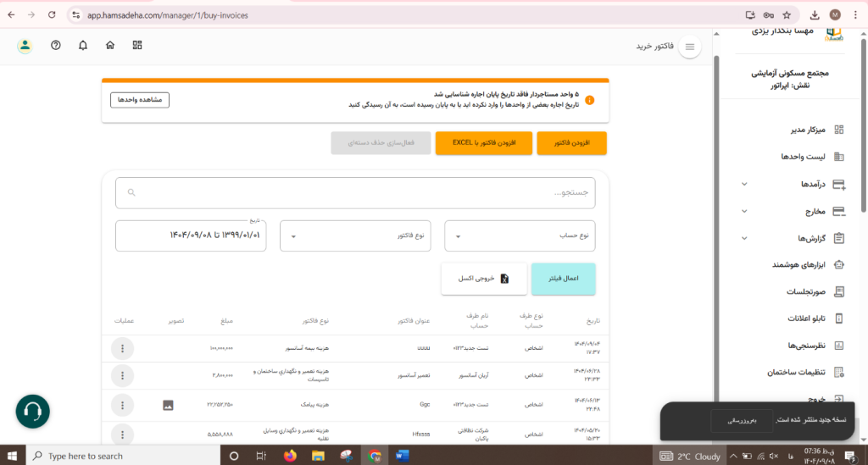Reload the page with browser refresh button
The image size is (868, 465).
52,15
